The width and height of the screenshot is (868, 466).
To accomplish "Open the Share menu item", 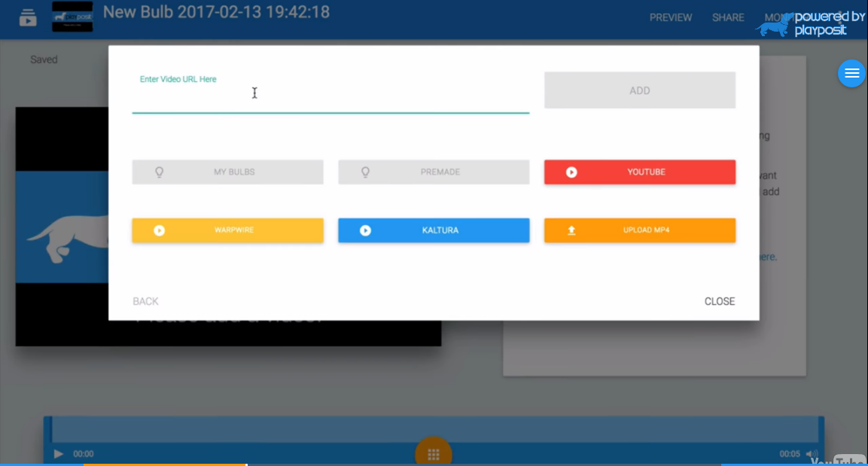I will point(728,17).
